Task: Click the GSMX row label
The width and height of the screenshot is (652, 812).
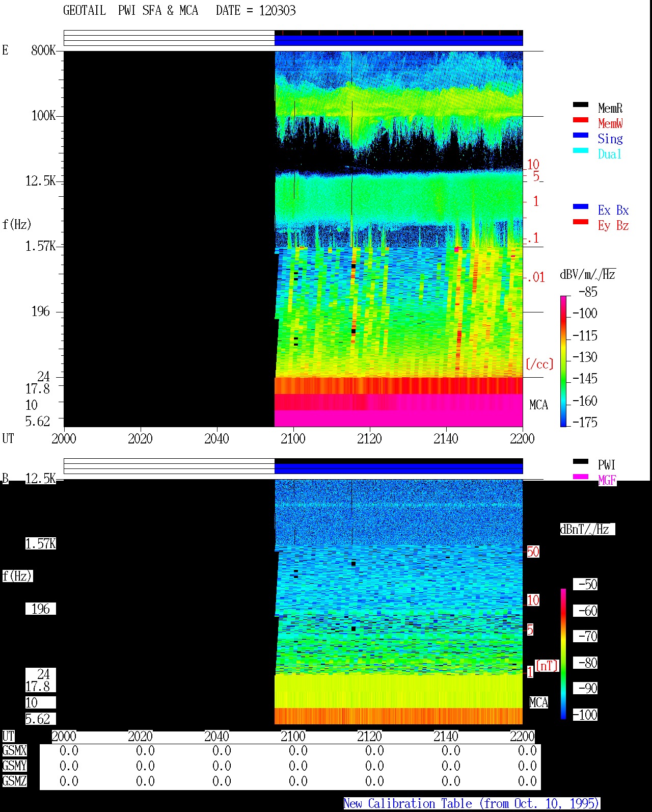Action: 14,750
